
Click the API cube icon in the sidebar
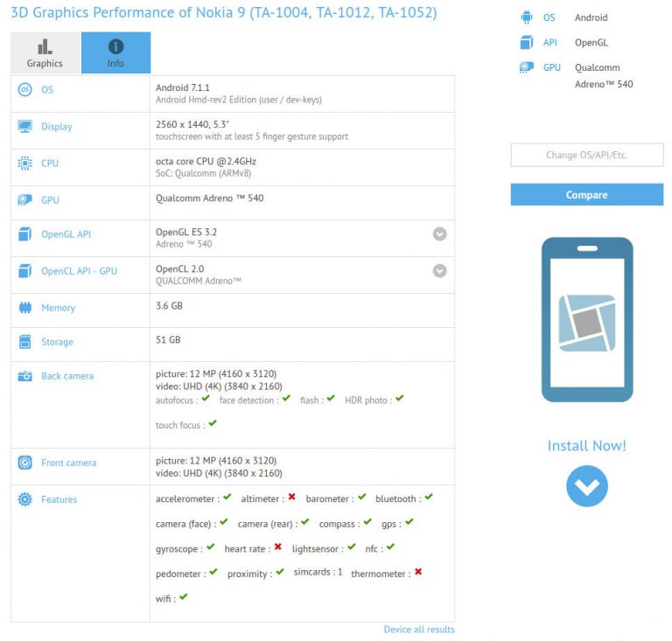coord(526,42)
